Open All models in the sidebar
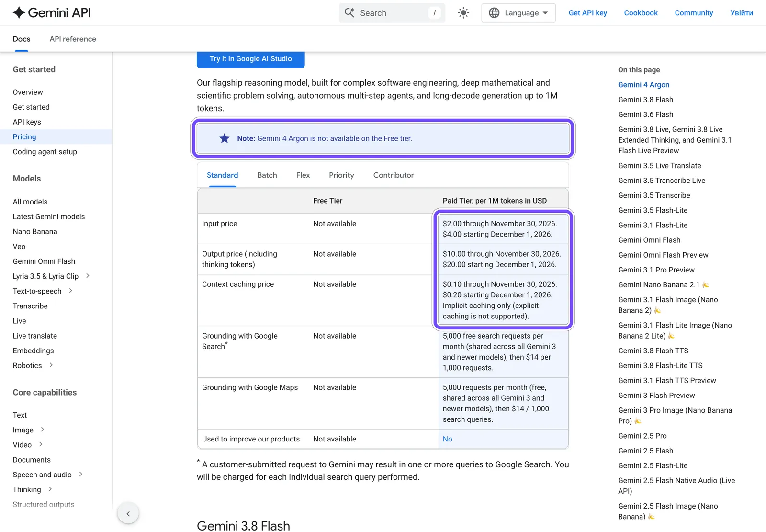The height and width of the screenshot is (532, 766). tap(30, 202)
